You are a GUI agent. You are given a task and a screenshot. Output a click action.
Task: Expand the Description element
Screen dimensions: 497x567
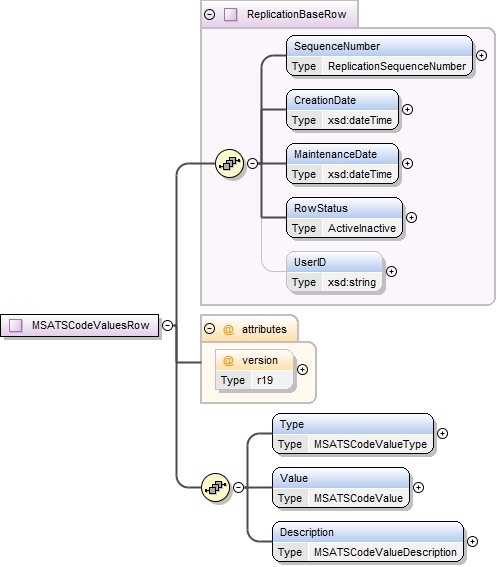tap(472, 541)
